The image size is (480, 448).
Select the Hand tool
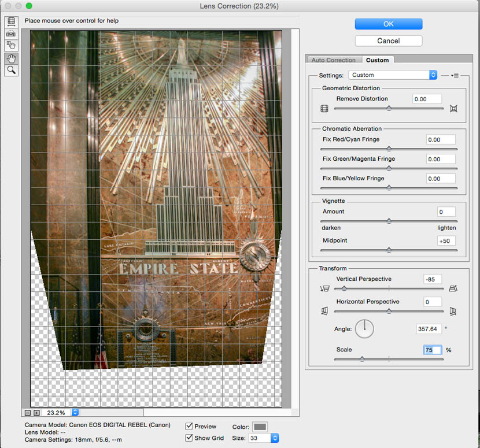tap(12, 58)
